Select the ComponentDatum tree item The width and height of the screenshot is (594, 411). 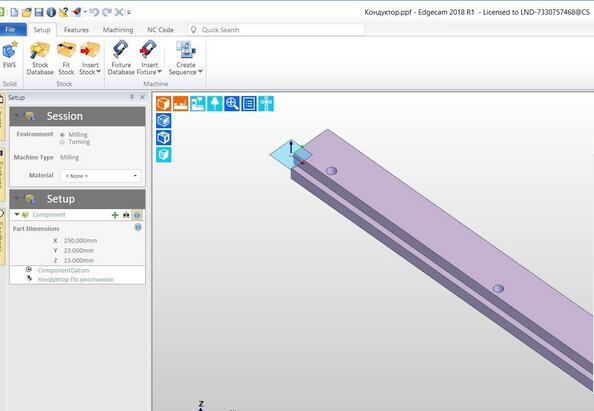coord(63,270)
